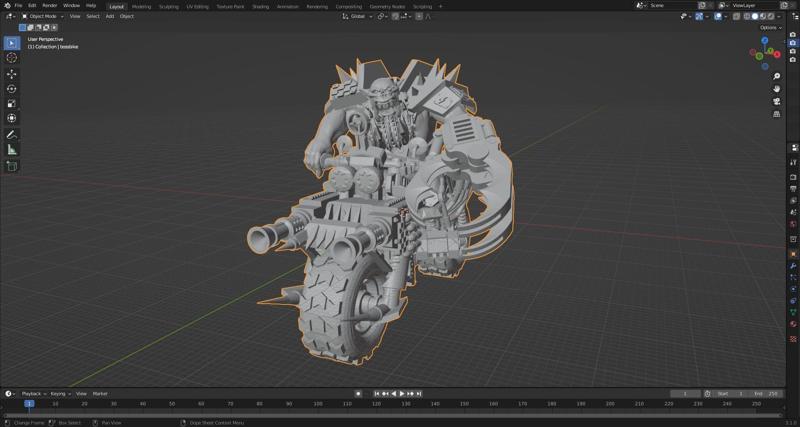
Task: Open 3D viewport editor type dropdown
Action: 10,16
